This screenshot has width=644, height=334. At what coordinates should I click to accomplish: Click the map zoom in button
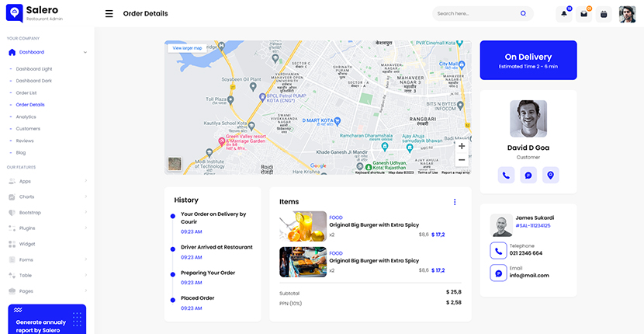(x=462, y=146)
